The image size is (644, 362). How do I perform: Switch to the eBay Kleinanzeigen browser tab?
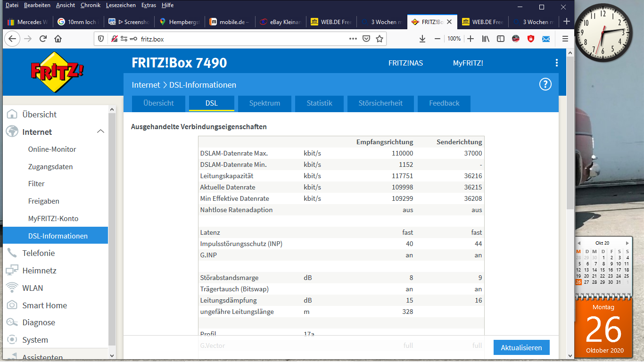[x=280, y=22]
